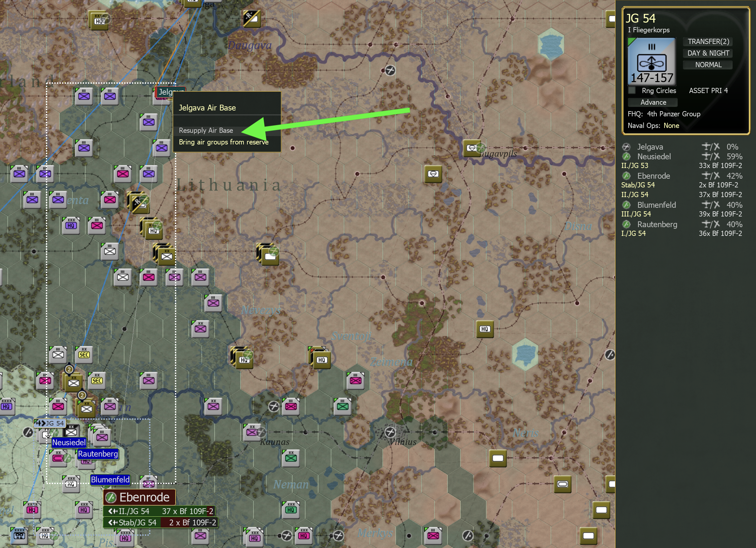The width and height of the screenshot is (756, 548).
Task: Select I./JG 54 in the panel list
Action: pos(633,234)
